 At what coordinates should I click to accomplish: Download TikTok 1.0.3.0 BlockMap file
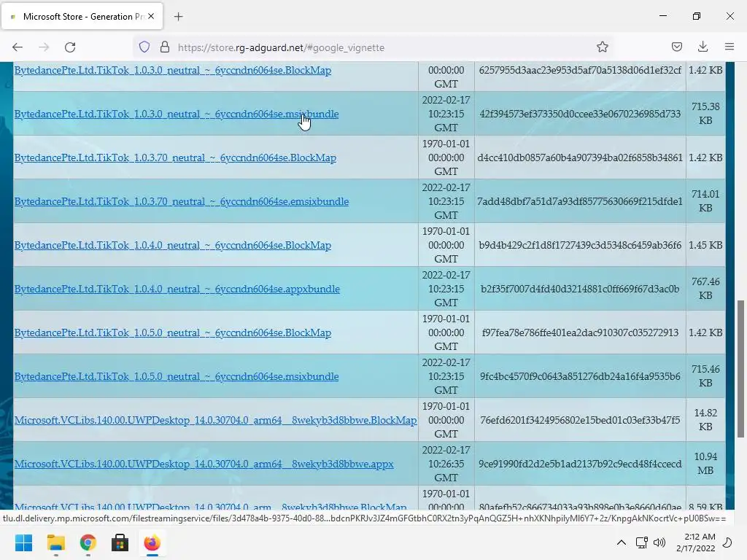point(172,71)
